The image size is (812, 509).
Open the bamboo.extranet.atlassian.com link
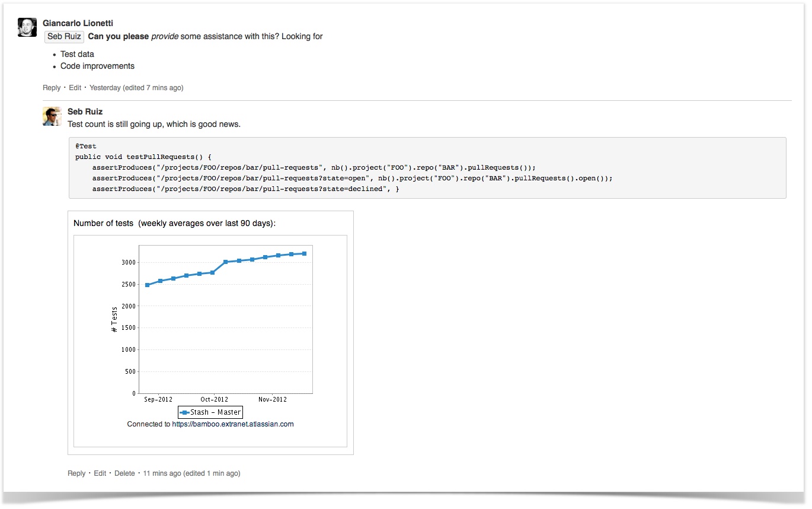tap(233, 424)
